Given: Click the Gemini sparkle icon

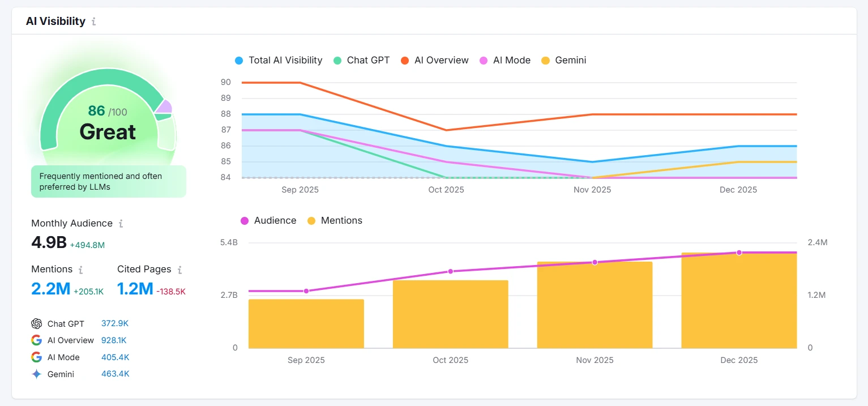Looking at the screenshot, I should 37,374.
